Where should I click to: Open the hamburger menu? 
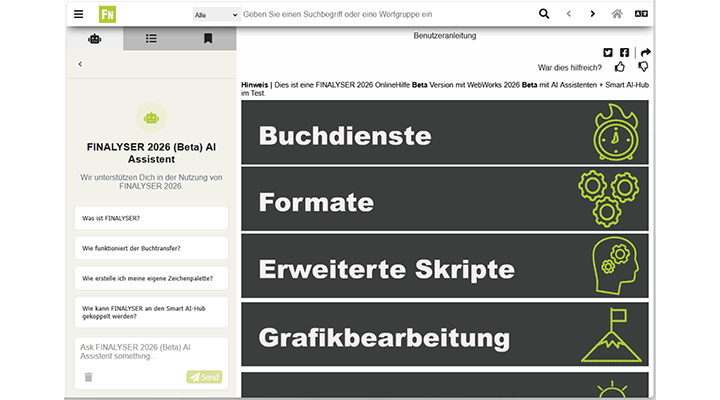(x=79, y=14)
